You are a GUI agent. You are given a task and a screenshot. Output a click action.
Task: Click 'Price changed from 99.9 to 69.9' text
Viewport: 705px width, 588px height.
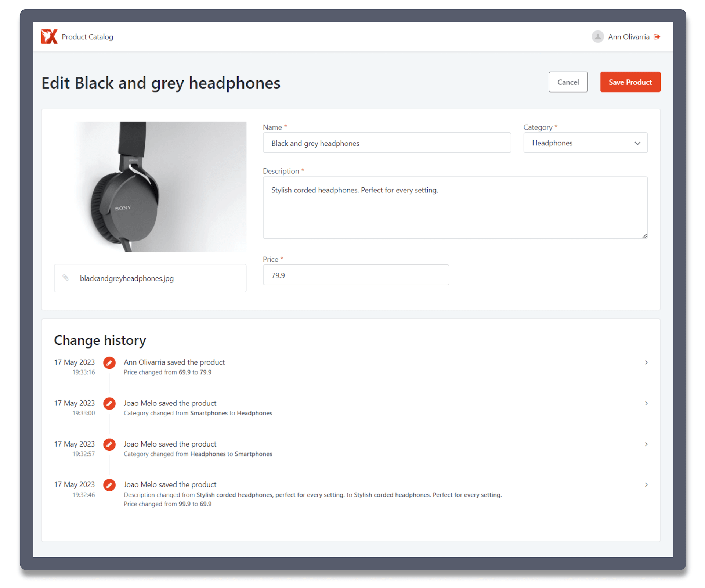click(x=167, y=504)
